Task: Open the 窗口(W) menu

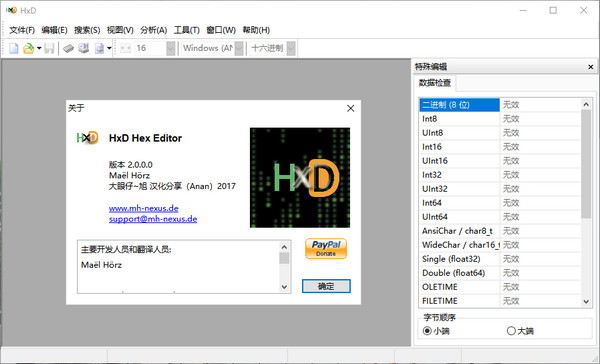Action: pos(221,30)
